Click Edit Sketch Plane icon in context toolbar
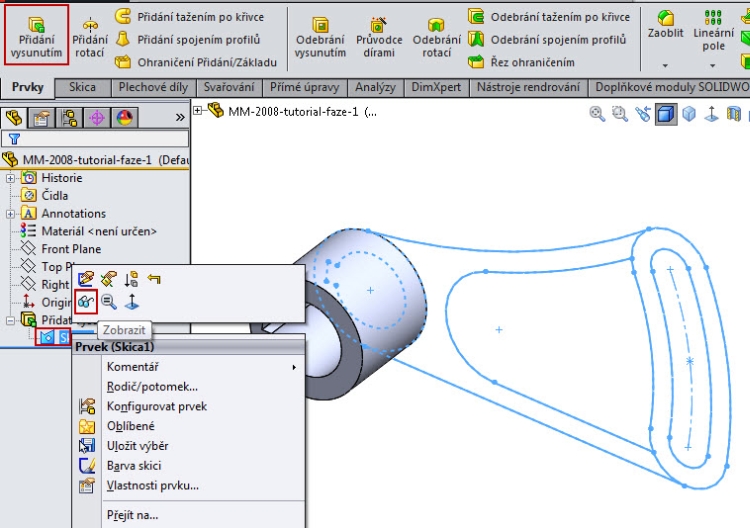The height and width of the screenshot is (528, 750). pyautogui.click(x=109, y=279)
